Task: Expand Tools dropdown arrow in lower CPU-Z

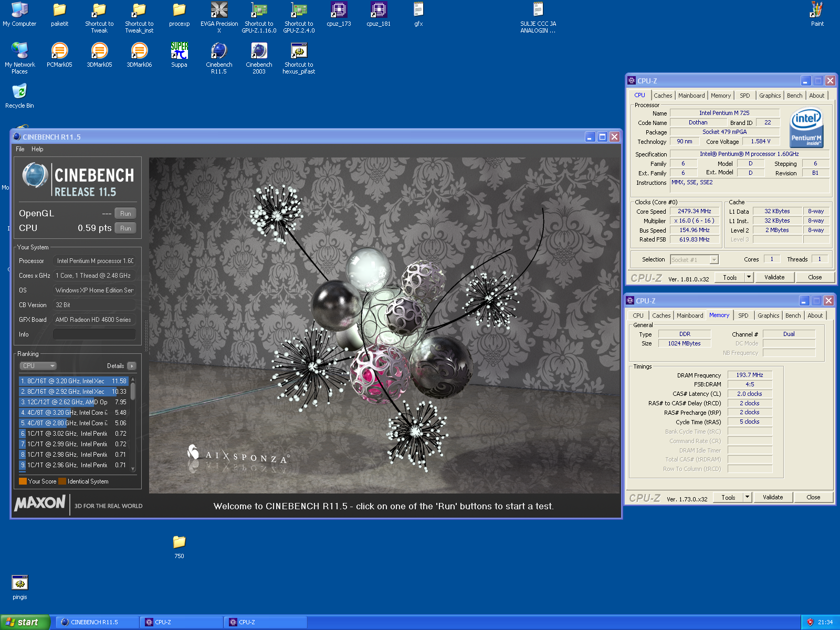Action: tap(748, 497)
